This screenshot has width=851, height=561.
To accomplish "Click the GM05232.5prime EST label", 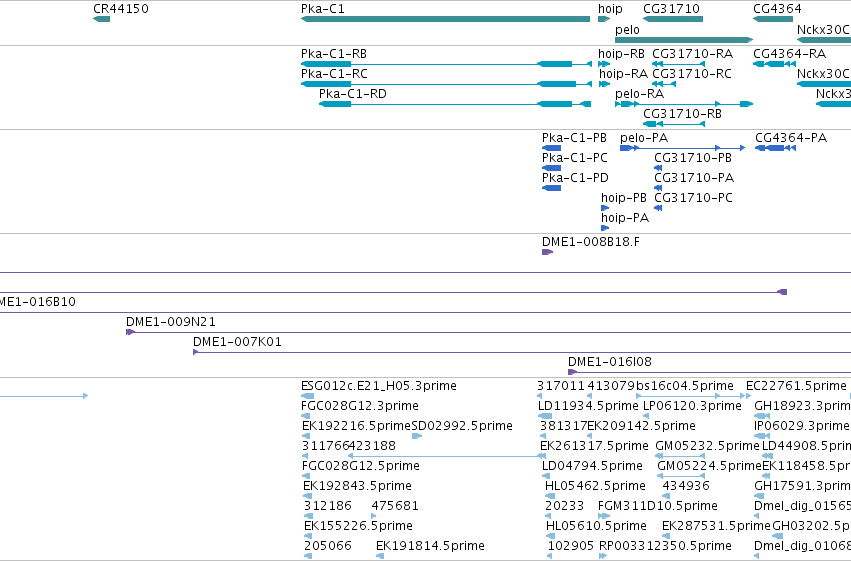I will point(707,446).
